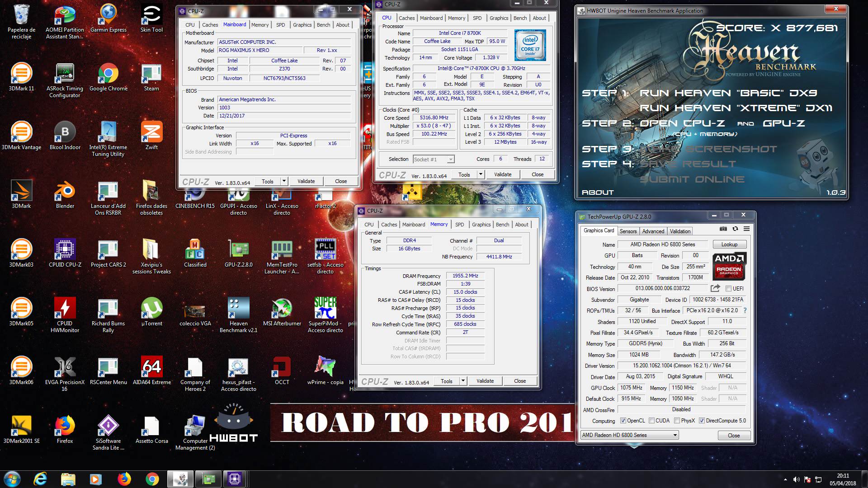Toggle CUDA checkbox in GPU-Z

(x=651, y=421)
